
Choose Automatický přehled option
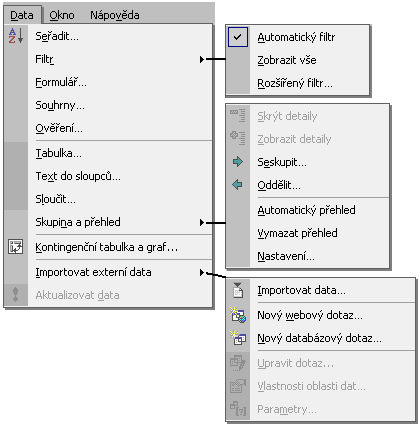point(307,210)
